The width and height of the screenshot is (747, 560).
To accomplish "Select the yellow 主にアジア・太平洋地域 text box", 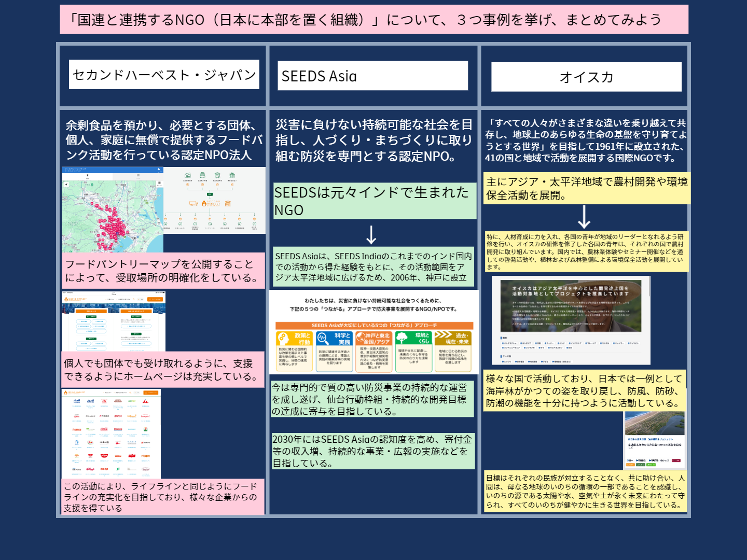I will coord(587,188).
